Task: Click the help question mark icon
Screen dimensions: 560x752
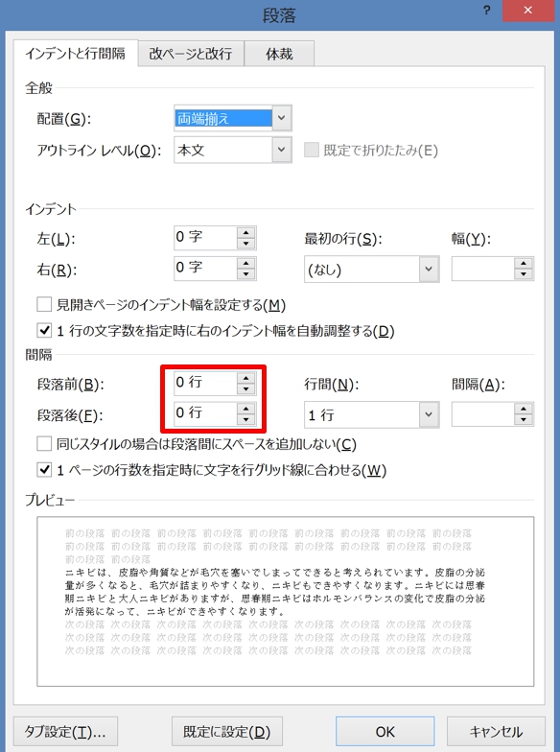Action: coord(486,11)
